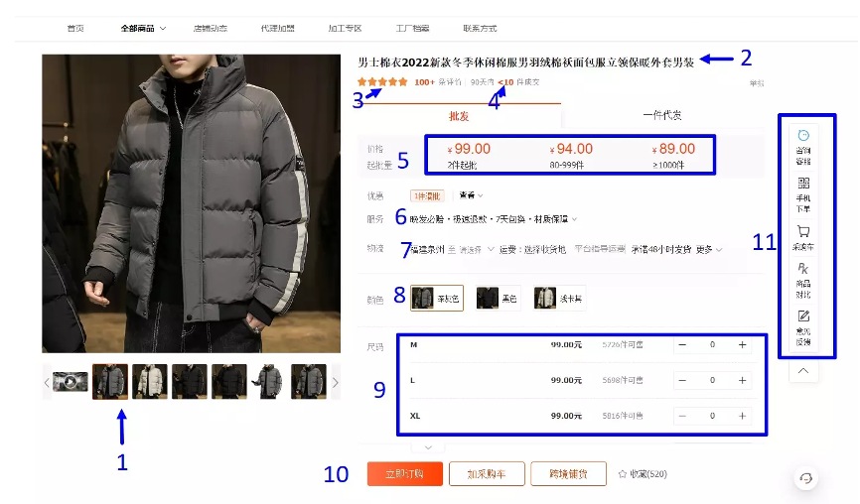
Task: Switch to the 一件代发 tab
Action: (662, 115)
